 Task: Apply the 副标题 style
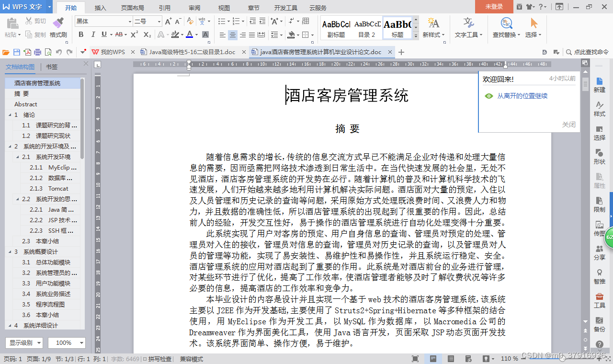tap(336, 28)
